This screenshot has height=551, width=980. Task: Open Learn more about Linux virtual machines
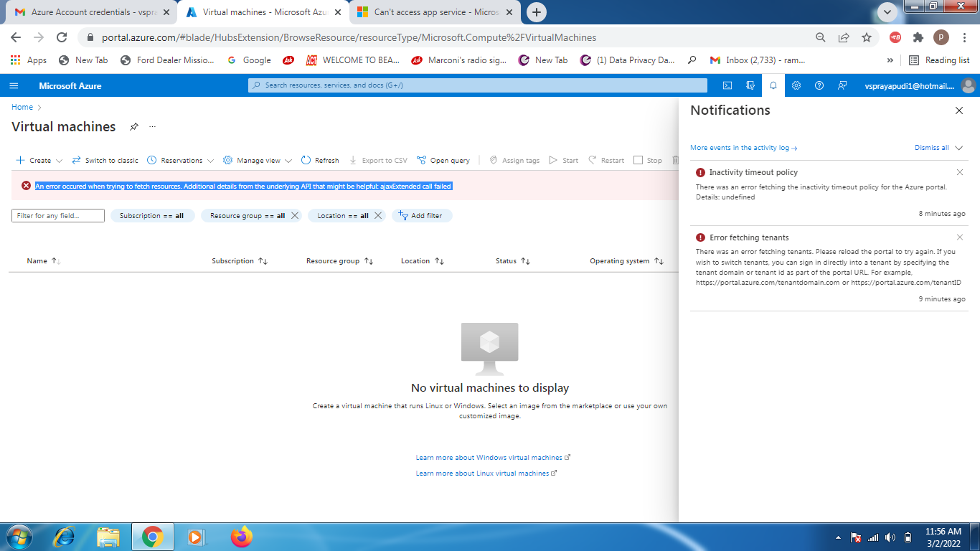coord(486,474)
